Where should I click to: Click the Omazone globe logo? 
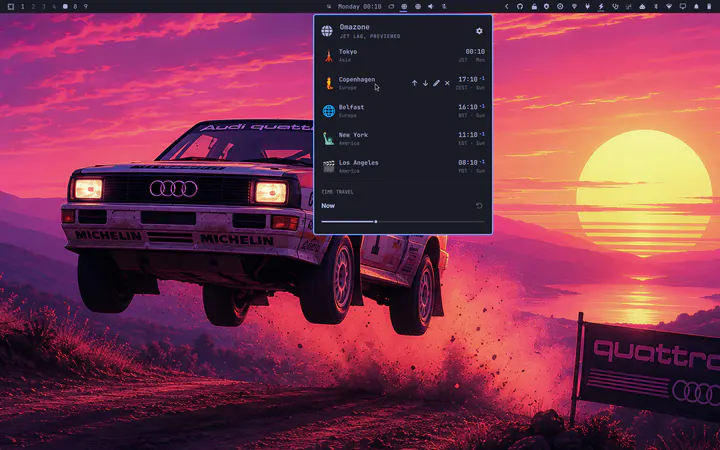tap(327, 31)
